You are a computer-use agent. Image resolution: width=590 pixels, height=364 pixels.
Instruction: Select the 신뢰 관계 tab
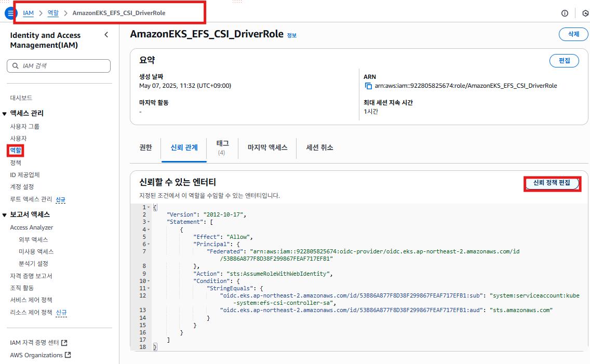[x=184, y=148]
